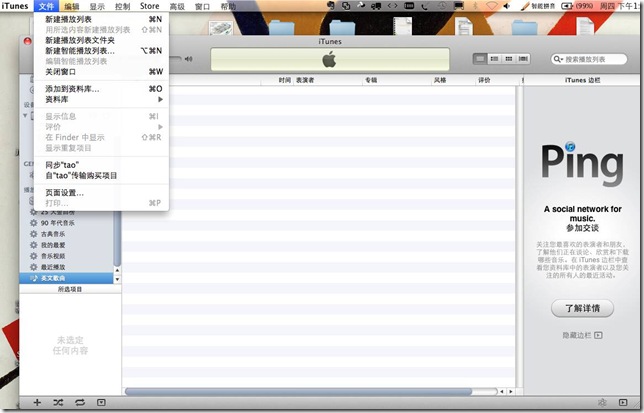Select the highlighted 英文歌曲 playlist
Screen dimensions: 644x413
tap(66, 278)
